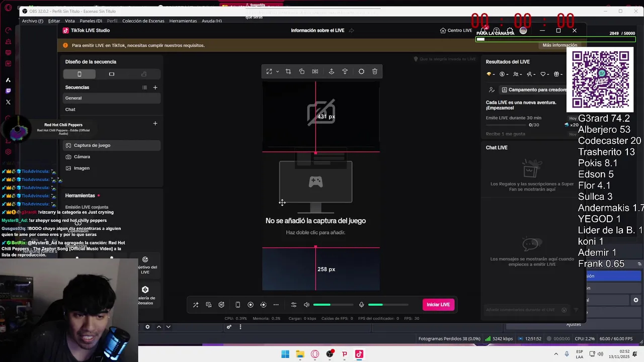This screenshot has height=362, width=644.
Task: Select the Captura de juego source
Action: point(112,145)
